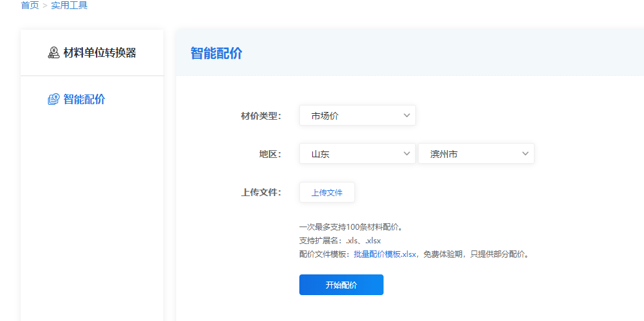Screen dimensions: 644x321
Task: Go to 首页 breadcrumb link
Action: [x=30, y=6]
